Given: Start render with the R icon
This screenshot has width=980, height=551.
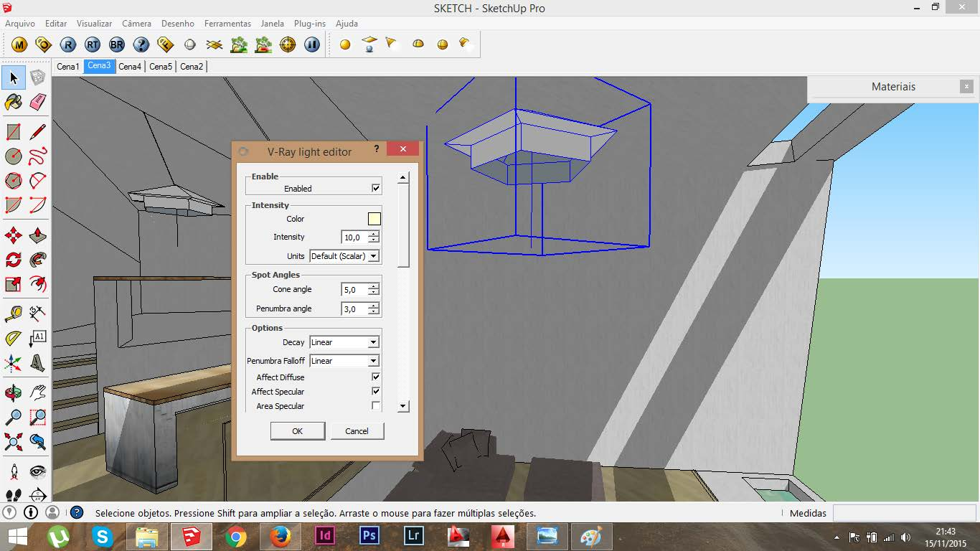Looking at the screenshot, I should [68, 44].
